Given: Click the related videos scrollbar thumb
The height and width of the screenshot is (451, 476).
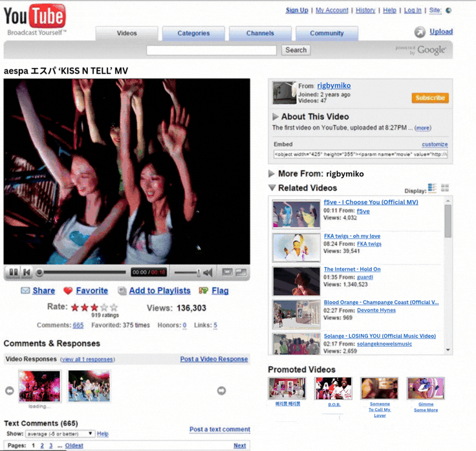Looking at the screenshot, I should [x=448, y=221].
